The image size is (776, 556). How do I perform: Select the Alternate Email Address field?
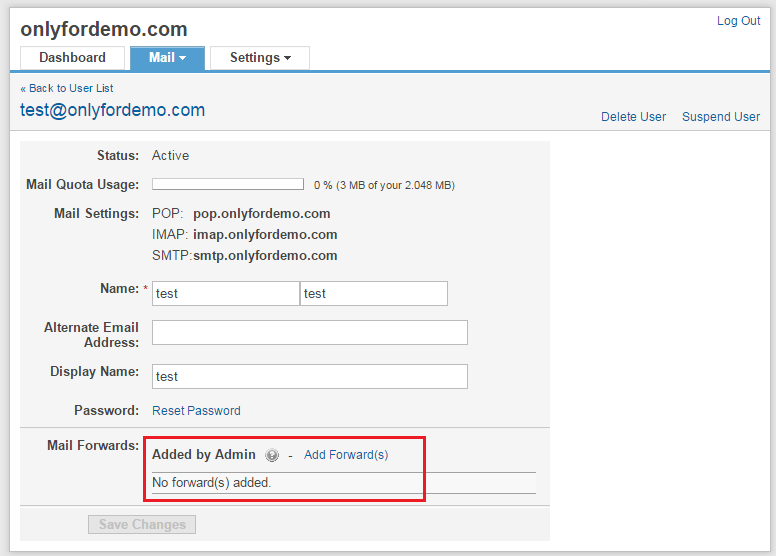click(309, 333)
